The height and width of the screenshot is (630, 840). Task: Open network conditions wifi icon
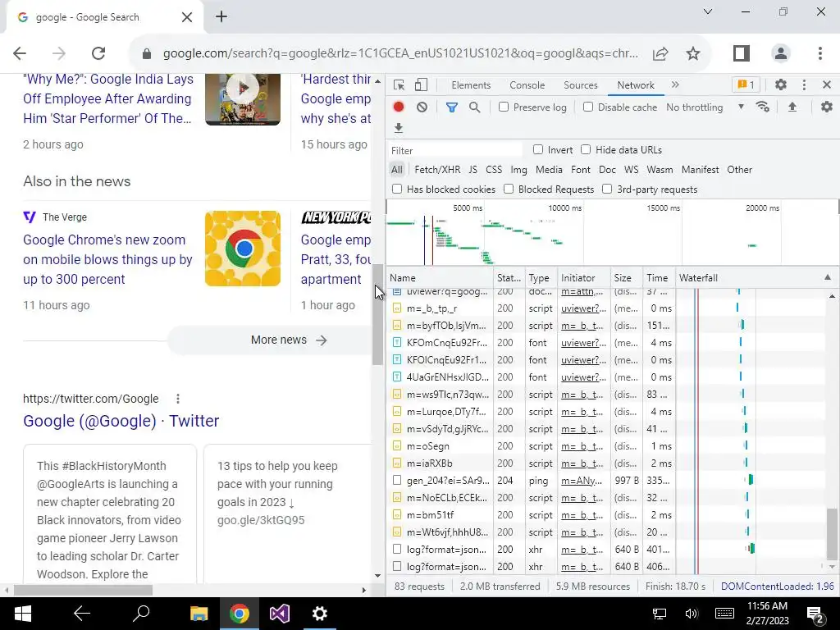763,107
